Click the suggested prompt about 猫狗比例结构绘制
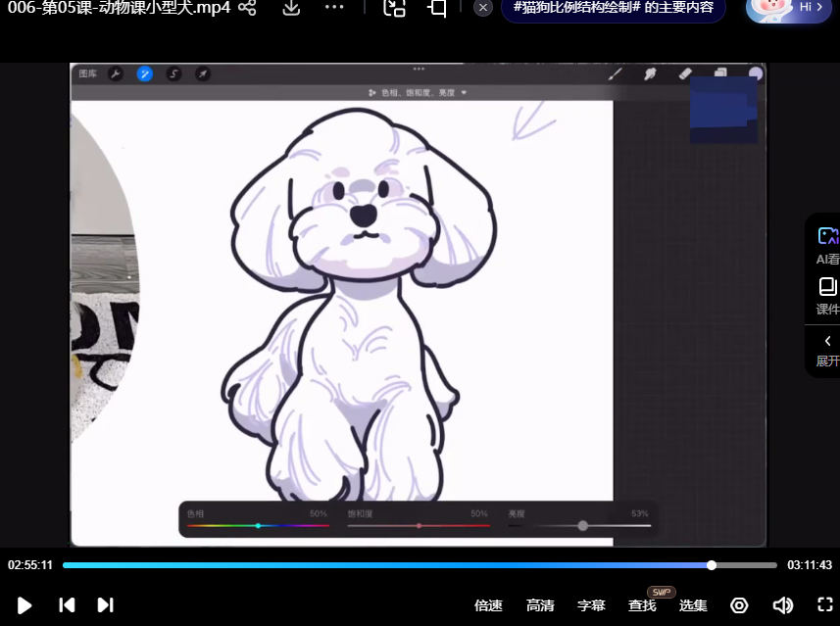The image size is (840, 626). [614, 8]
